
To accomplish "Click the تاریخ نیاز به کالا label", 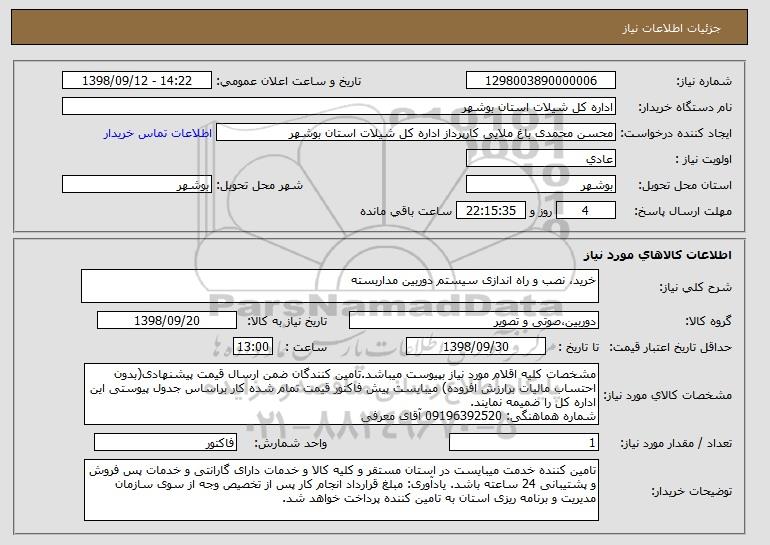I will point(287,321).
